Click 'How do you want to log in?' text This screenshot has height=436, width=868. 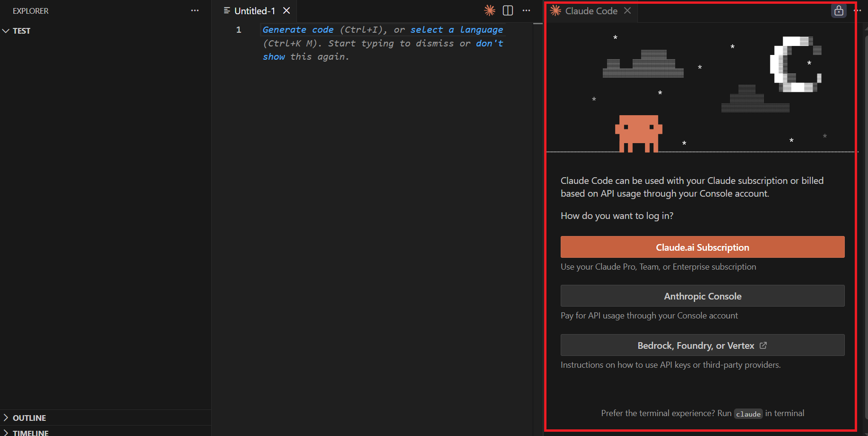pyautogui.click(x=617, y=216)
